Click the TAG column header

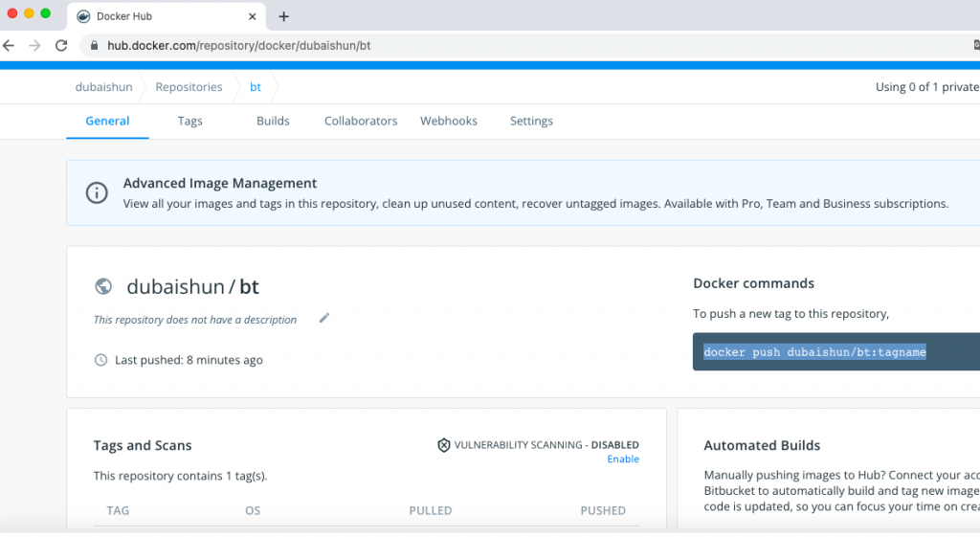pos(118,511)
